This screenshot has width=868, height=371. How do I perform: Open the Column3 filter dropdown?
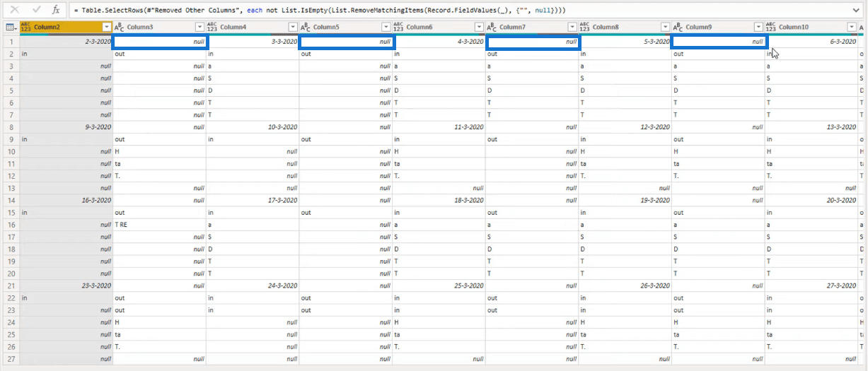[199, 27]
